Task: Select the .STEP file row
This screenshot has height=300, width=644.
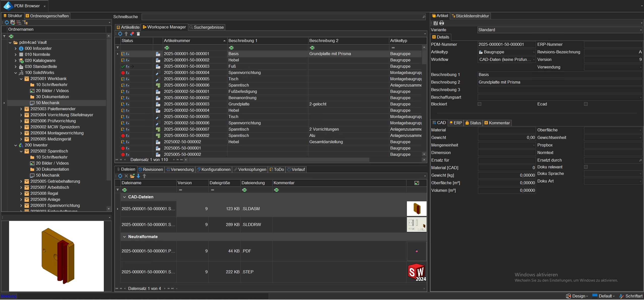Action: [x=273, y=272]
